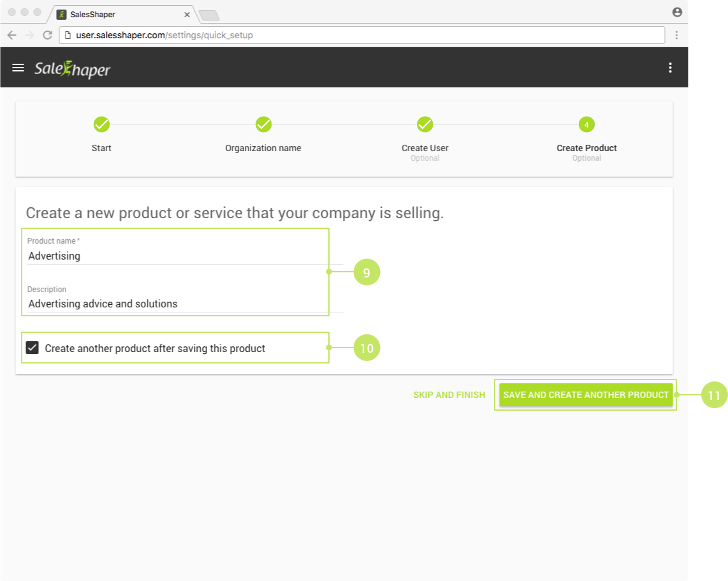Click the step 4 Create Product circle

586,124
